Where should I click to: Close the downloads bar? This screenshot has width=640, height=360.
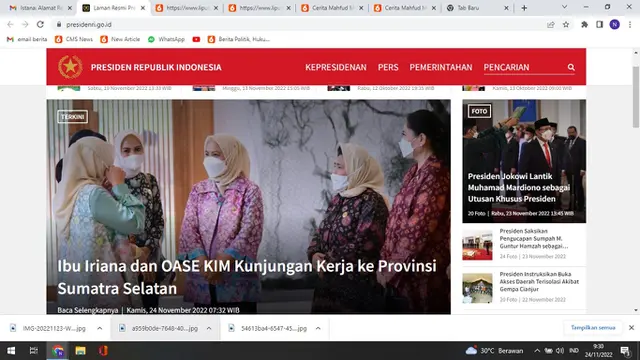point(631,327)
